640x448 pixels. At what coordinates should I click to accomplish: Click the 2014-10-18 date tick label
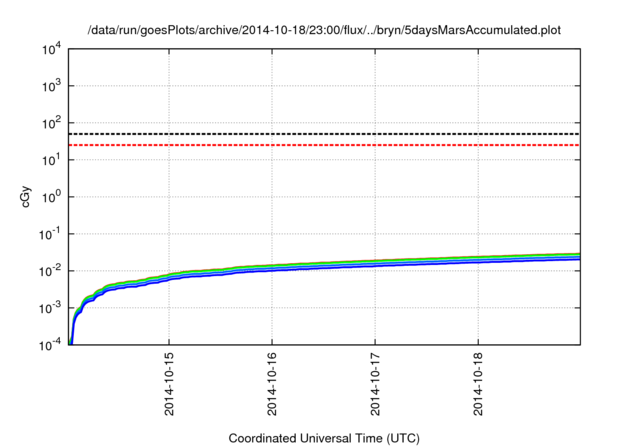[478, 384]
